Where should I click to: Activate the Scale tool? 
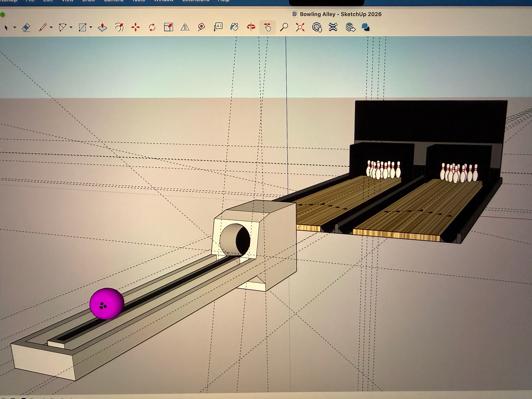click(168, 27)
